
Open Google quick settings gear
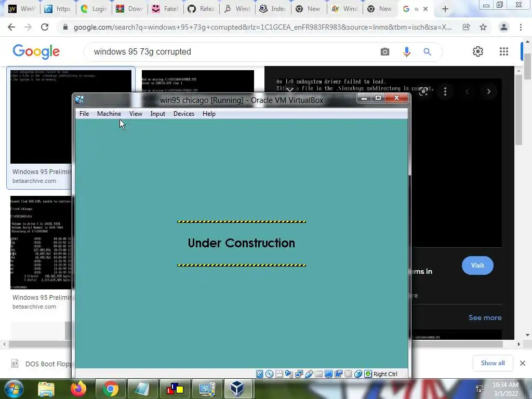[478, 51]
